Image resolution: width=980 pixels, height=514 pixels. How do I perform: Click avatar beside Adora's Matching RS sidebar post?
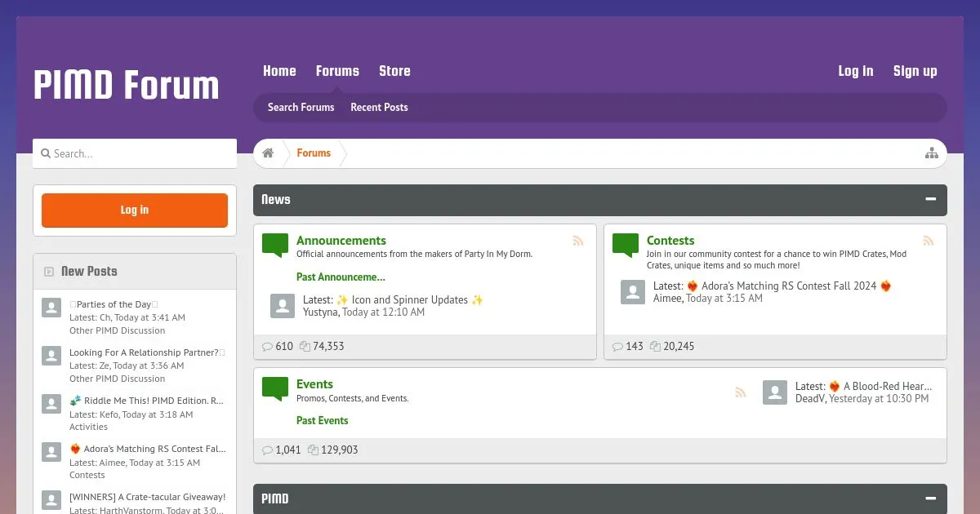(51, 452)
